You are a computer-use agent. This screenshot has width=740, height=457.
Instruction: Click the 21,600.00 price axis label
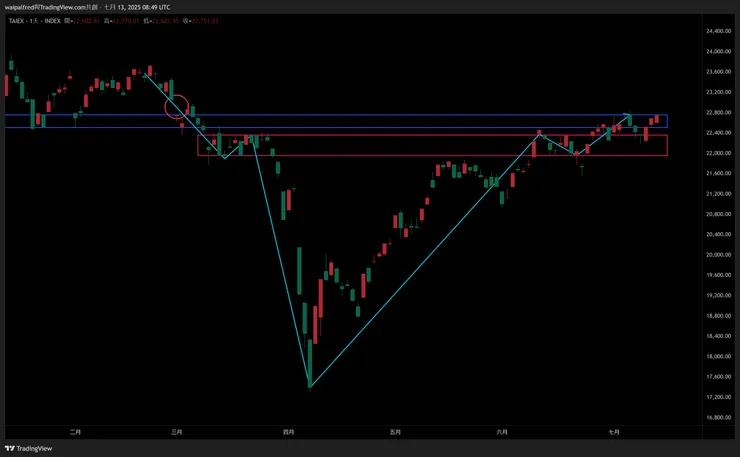pos(718,173)
